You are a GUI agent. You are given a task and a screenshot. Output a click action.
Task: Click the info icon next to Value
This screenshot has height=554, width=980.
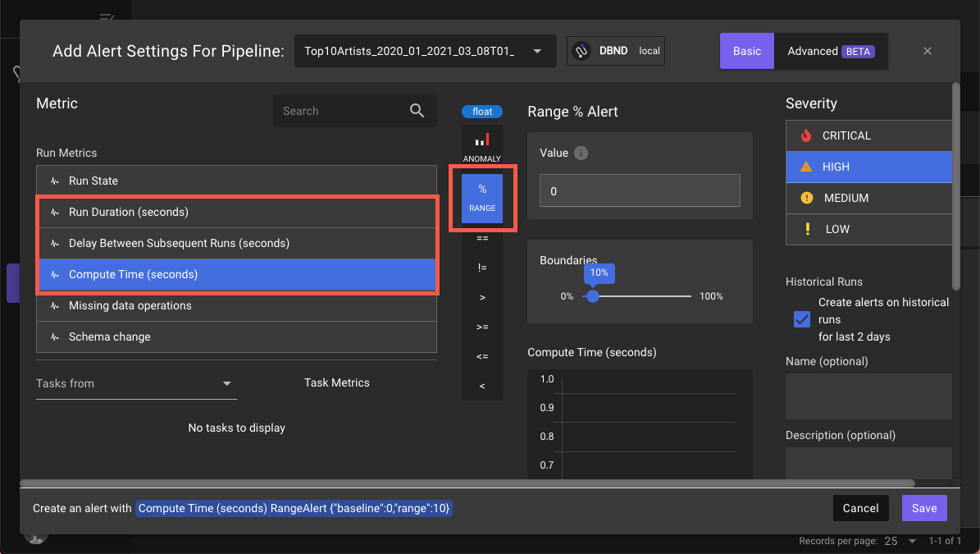click(x=581, y=153)
